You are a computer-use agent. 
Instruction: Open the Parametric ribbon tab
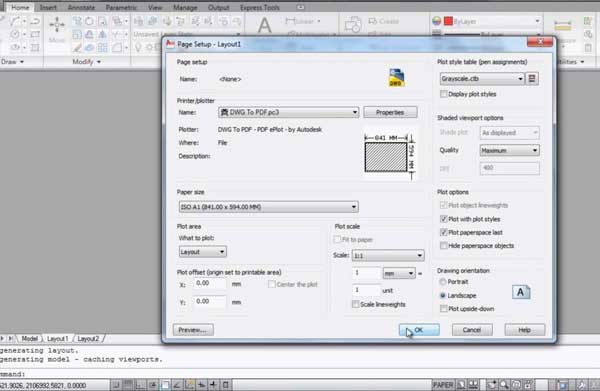tap(121, 7)
